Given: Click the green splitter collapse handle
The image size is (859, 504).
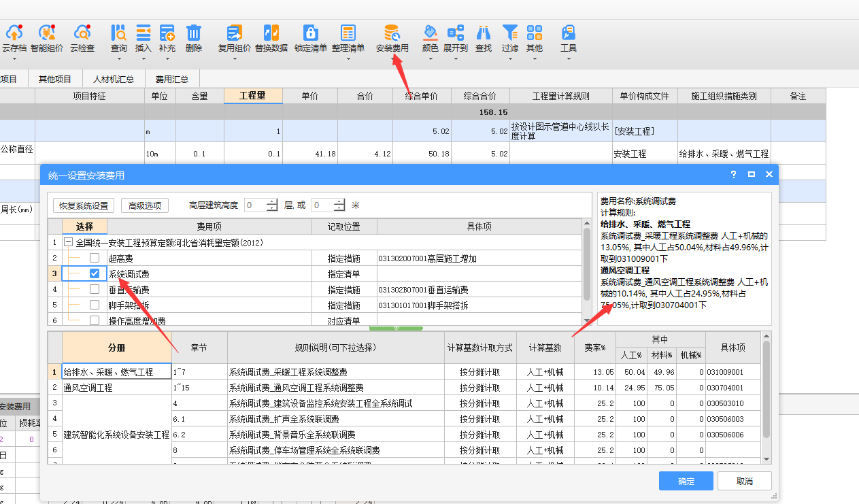Looking at the screenshot, I should pyautogui.click(x=396, y=329).
